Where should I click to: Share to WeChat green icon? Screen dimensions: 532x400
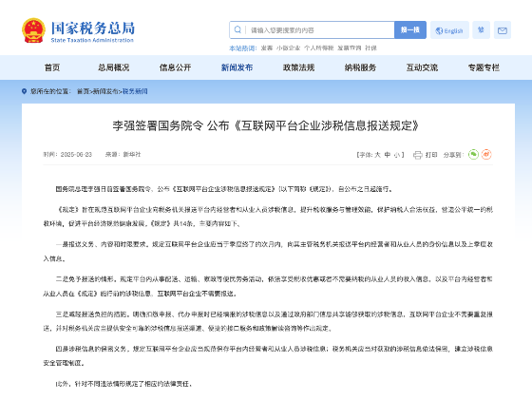(473, 154)
